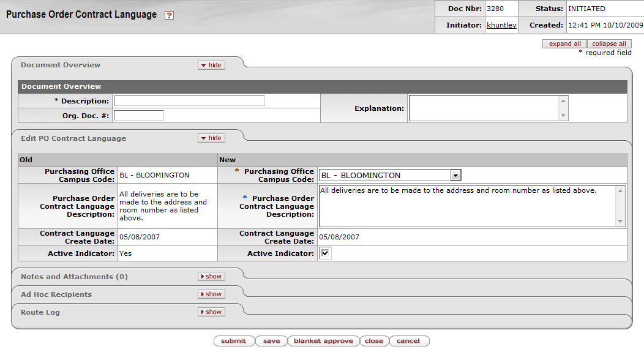Open the khuntley initiator link
644x352 pixels.
[x=501, y=26]
